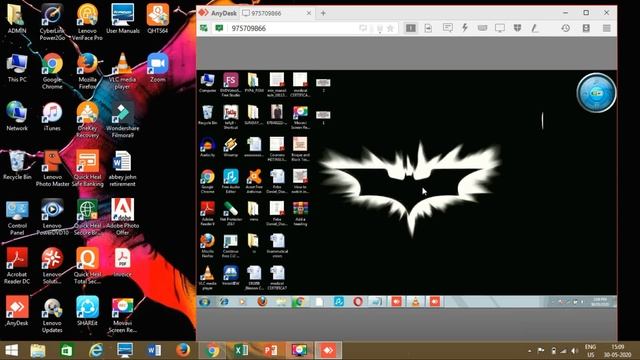Click the remote Windows 7 Start orb
Viewport: 640px width, 360px height.
pyautogui.click(x=204, y=302)
